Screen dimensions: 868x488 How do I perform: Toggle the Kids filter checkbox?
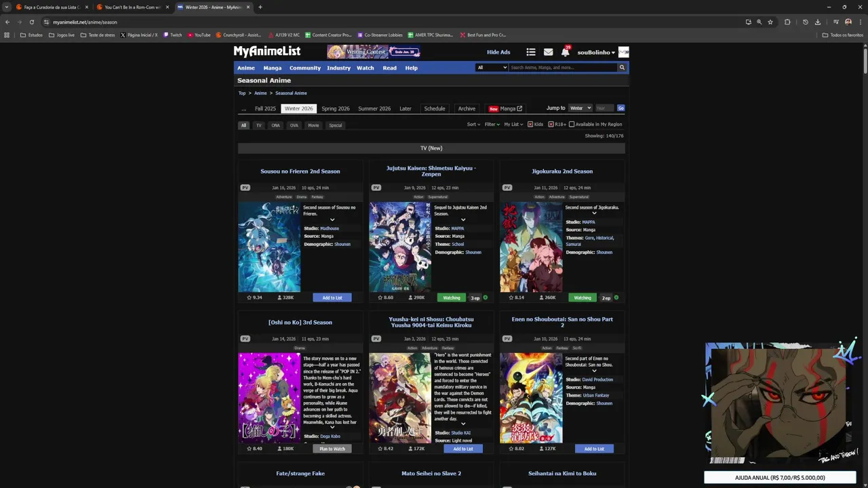[x=530, y=124]
